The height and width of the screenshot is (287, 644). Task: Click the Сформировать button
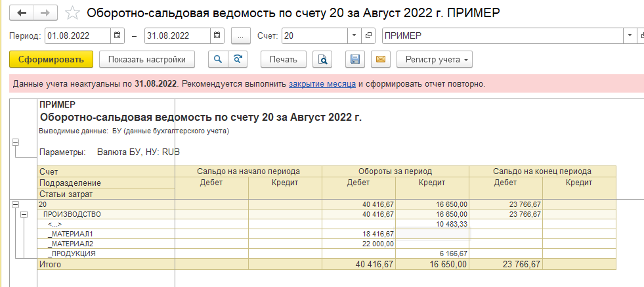[51, 60]
